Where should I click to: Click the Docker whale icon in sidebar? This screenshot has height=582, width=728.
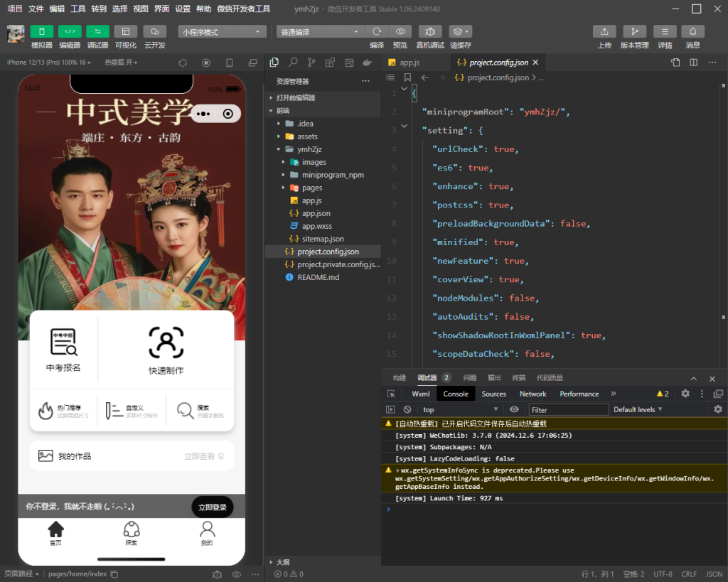click(x=368, y=63)
